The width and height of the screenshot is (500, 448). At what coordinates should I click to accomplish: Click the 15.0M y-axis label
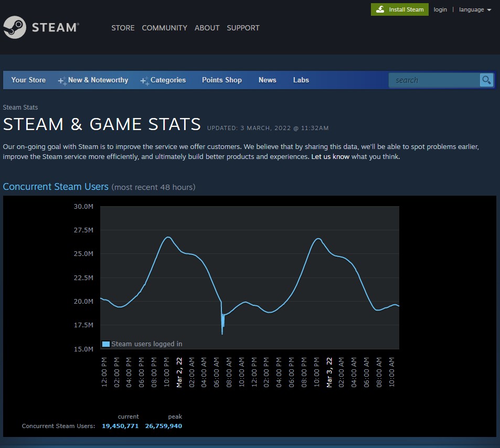[83, 349]
